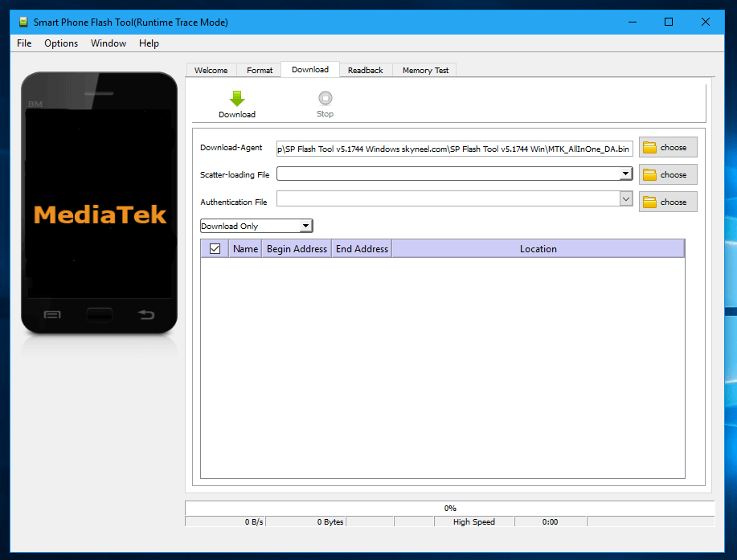This screenshot has height=560, width=737.
Task: Close the Smart Phone Flash Tool window
Action: pos(706,22)
